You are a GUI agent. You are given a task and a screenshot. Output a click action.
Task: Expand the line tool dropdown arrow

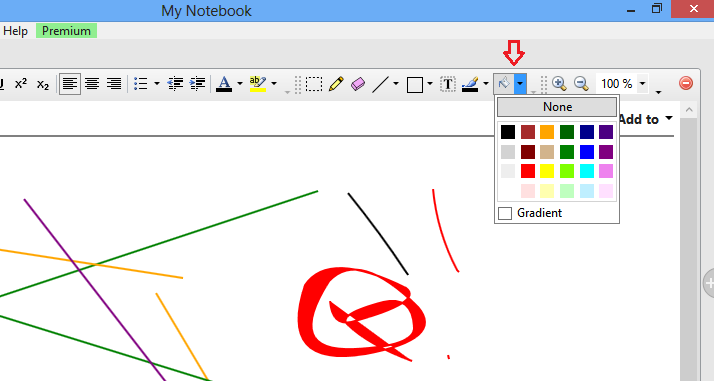click(396, 84)
